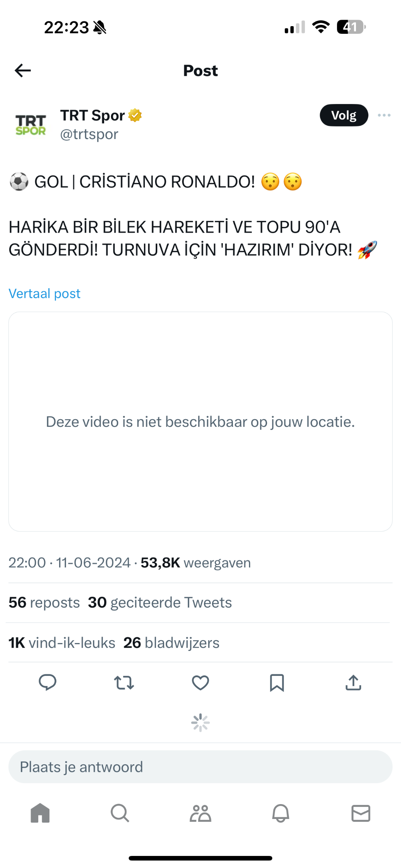
Task: Open the three-dot more options menu
Action: point(384,115)
